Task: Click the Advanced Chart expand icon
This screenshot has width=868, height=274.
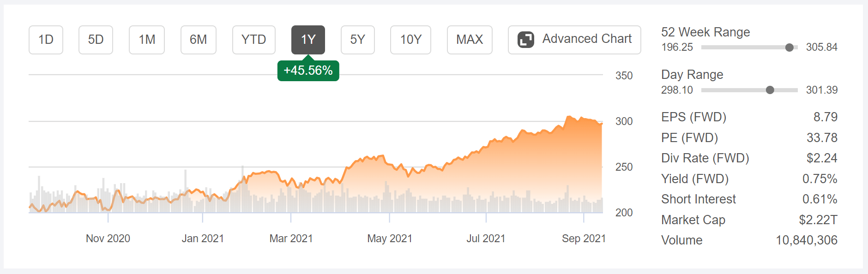Action: click(526, 39)
